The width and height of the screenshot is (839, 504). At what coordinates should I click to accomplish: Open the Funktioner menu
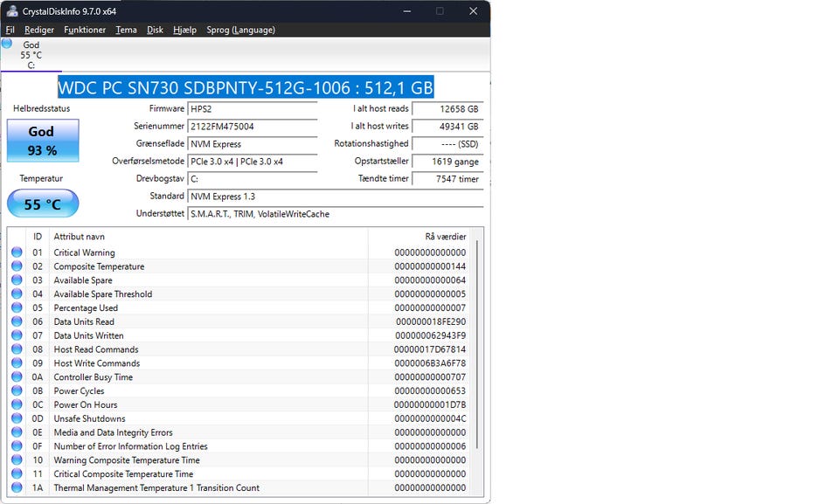[x=85, y=30]
